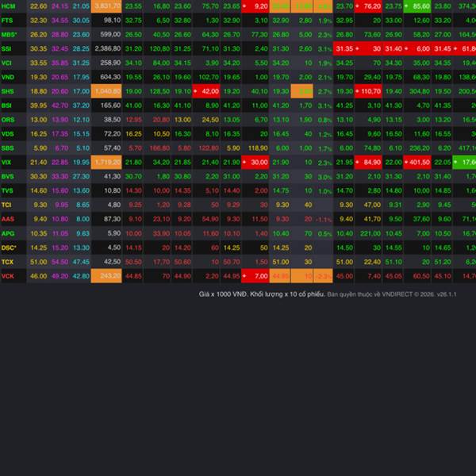476x476 pixels.
Task: Click the red 84.90 cell in VIX row
Action: click(x=368, y=162)
